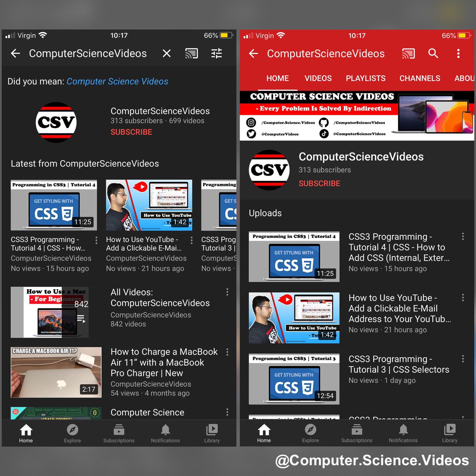Open the CSV channel avatar in the search results
Screen dimensions: 476x476
coord(56,122)
